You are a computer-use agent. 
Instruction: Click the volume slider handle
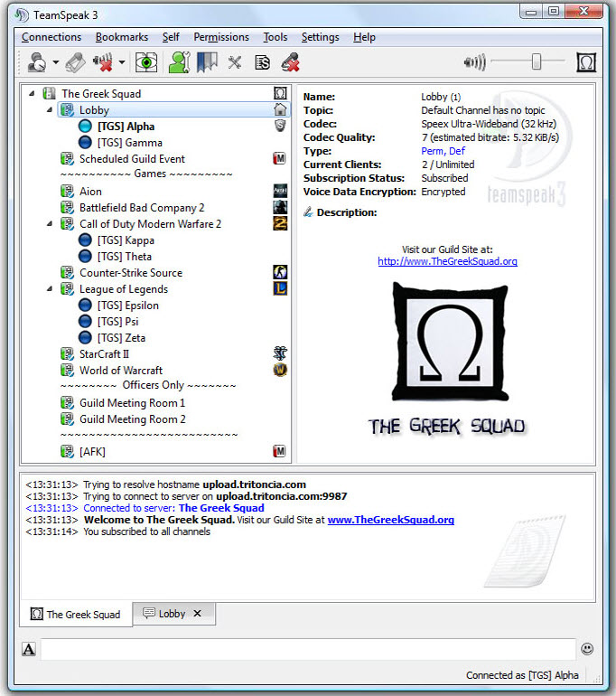pyautogui.click(x=537, y=61)
